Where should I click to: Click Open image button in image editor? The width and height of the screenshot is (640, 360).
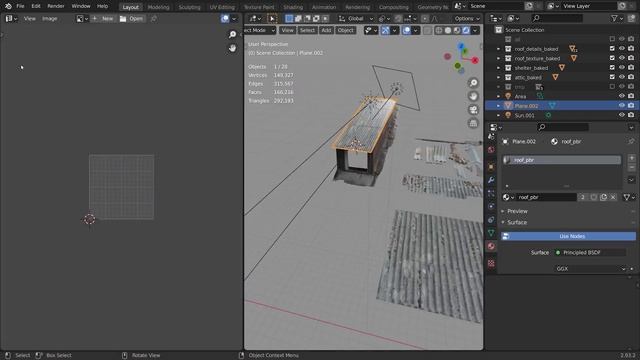click(x=131, y=18)
